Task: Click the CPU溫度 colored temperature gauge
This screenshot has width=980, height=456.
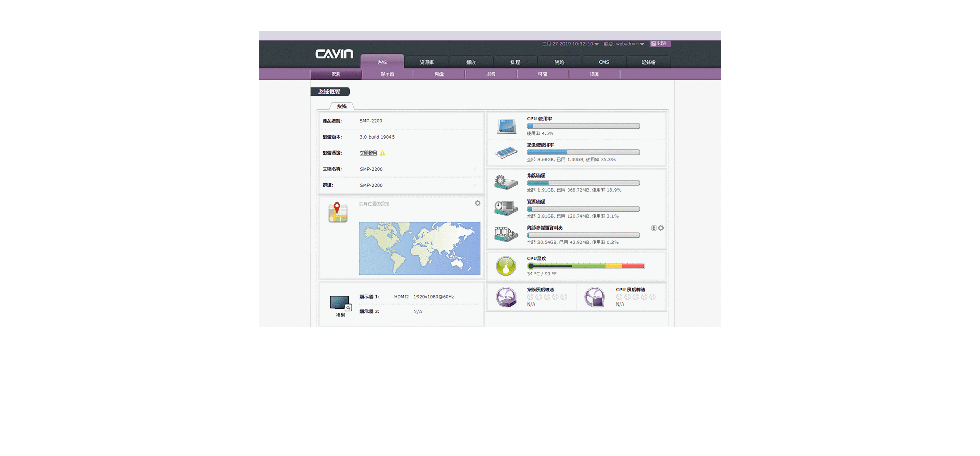Action: point(586,266)
